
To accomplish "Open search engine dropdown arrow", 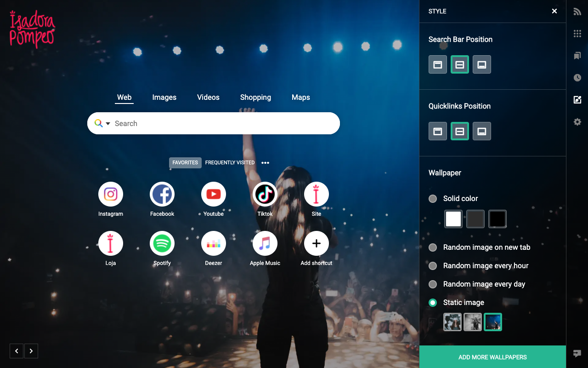I will click(x=108, y=123).
